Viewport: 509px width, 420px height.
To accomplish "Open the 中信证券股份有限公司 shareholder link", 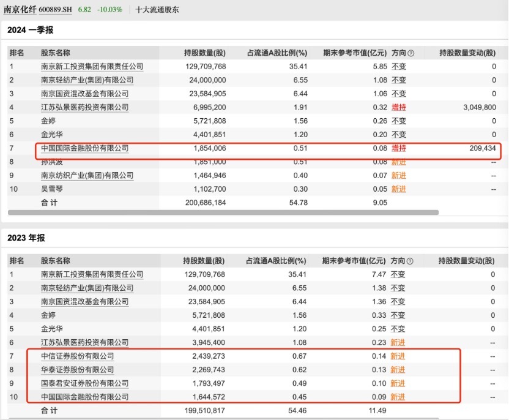I will point(77,356).
